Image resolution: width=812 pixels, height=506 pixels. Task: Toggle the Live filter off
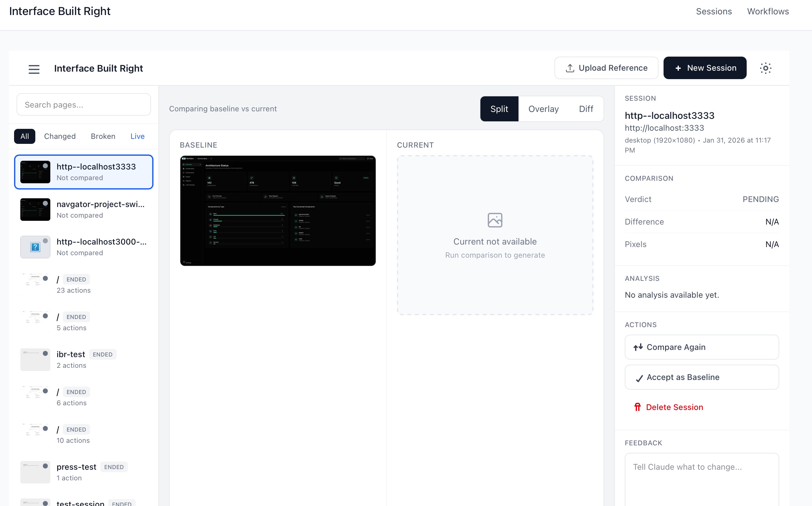pos(137,136)
